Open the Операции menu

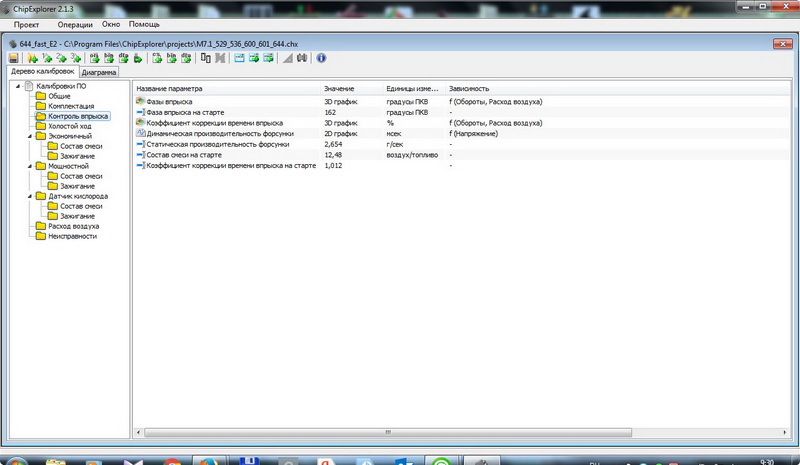click(x=75, y=22)
